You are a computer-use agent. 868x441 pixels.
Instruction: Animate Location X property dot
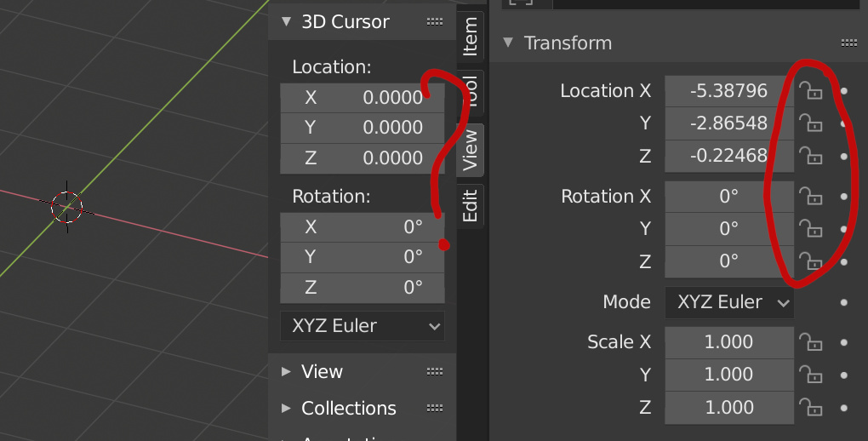coord(843,91)
